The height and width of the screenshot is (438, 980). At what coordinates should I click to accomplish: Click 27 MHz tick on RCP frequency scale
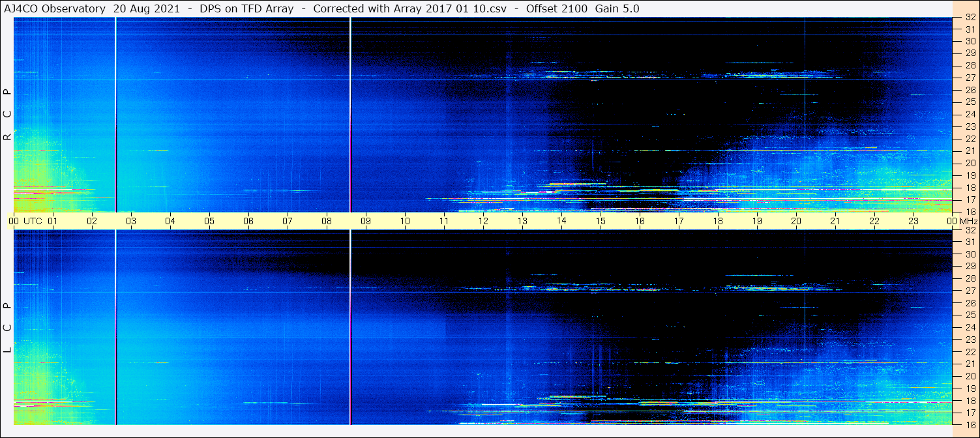click(x=970, y=78)
